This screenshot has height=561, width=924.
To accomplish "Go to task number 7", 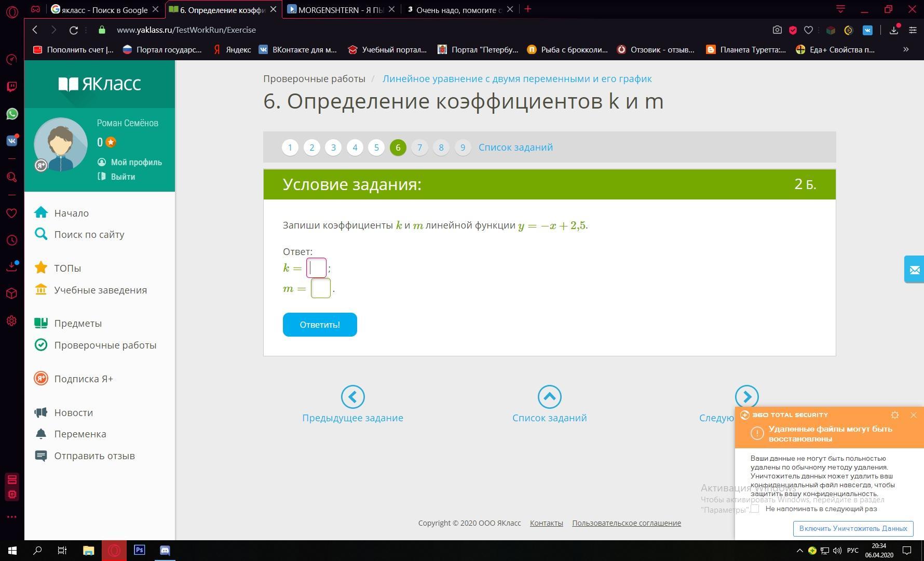I will [x=419, y=148].
